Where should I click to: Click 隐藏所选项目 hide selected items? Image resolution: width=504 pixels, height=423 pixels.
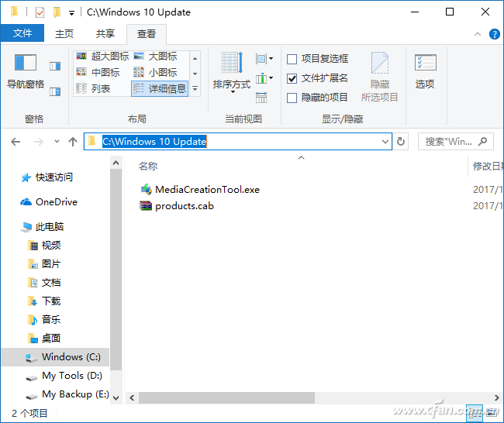coord(380,77)
